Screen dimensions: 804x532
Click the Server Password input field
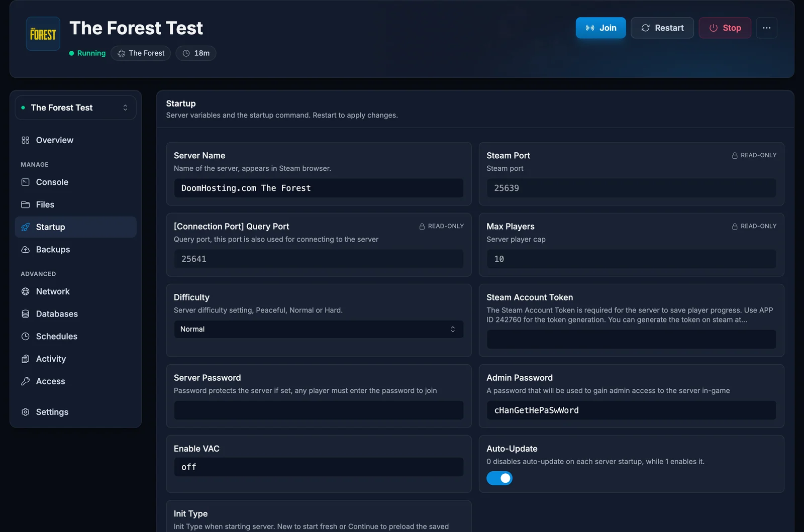point(319,410)
